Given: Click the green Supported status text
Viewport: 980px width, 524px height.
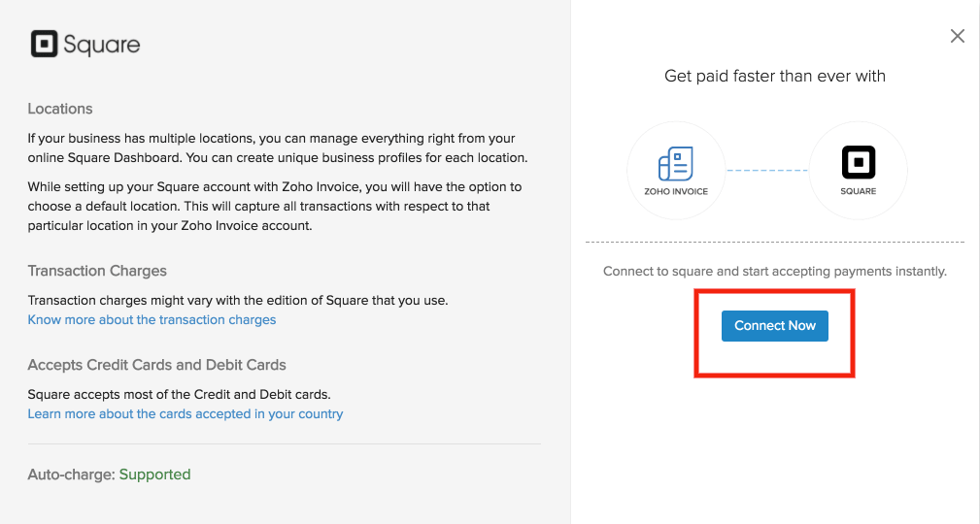Looking at the screenshot, I should click(154, 475).
